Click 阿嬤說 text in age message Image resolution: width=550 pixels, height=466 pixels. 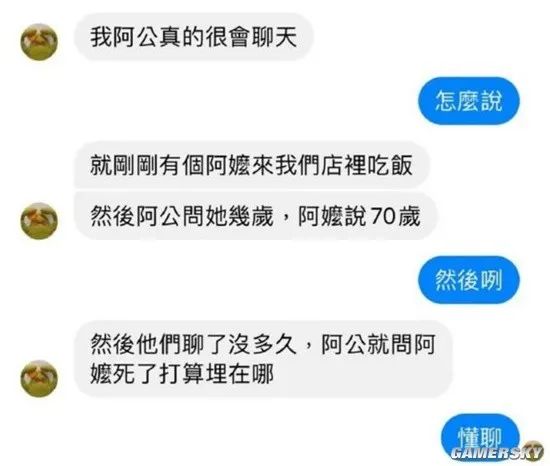pyautogui.click(x=332, y=216)
